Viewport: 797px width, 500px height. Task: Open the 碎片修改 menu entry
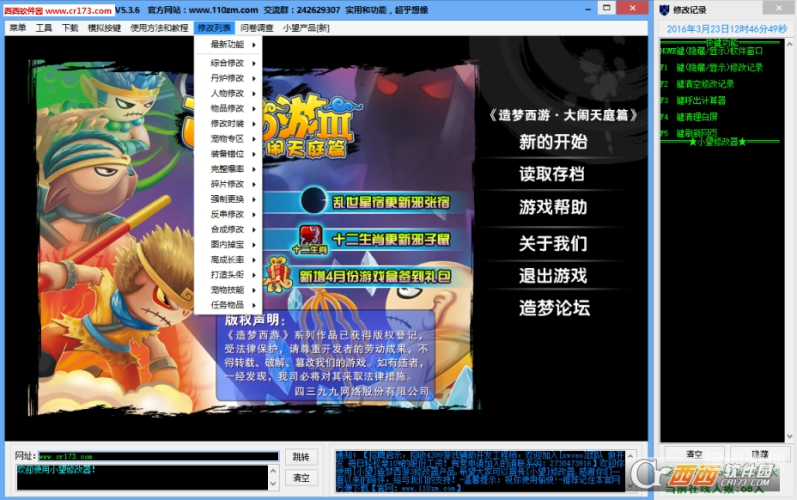point(228,184)
